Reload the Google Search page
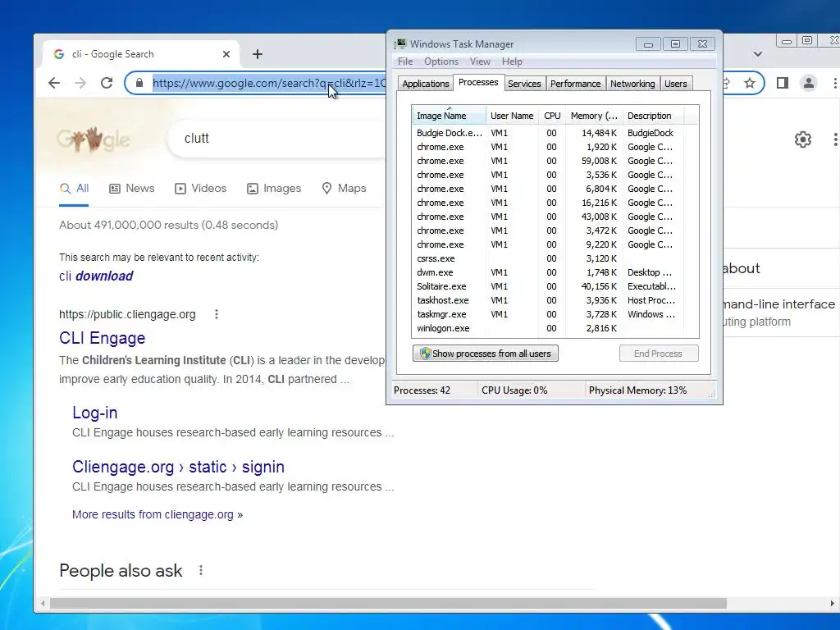The image size is (840, 630). pyautogui.click(x=107, y=83)
